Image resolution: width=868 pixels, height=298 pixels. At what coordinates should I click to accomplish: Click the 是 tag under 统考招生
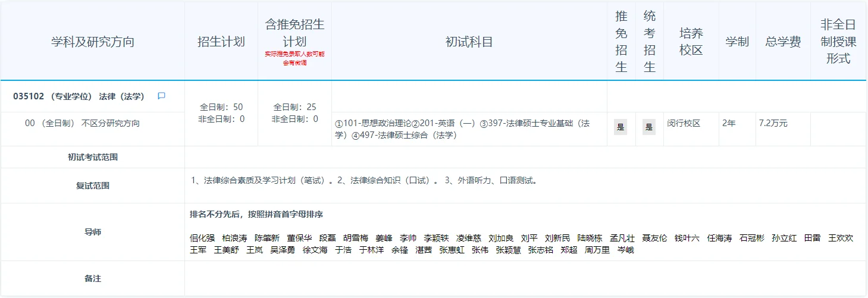pos(649,127)
